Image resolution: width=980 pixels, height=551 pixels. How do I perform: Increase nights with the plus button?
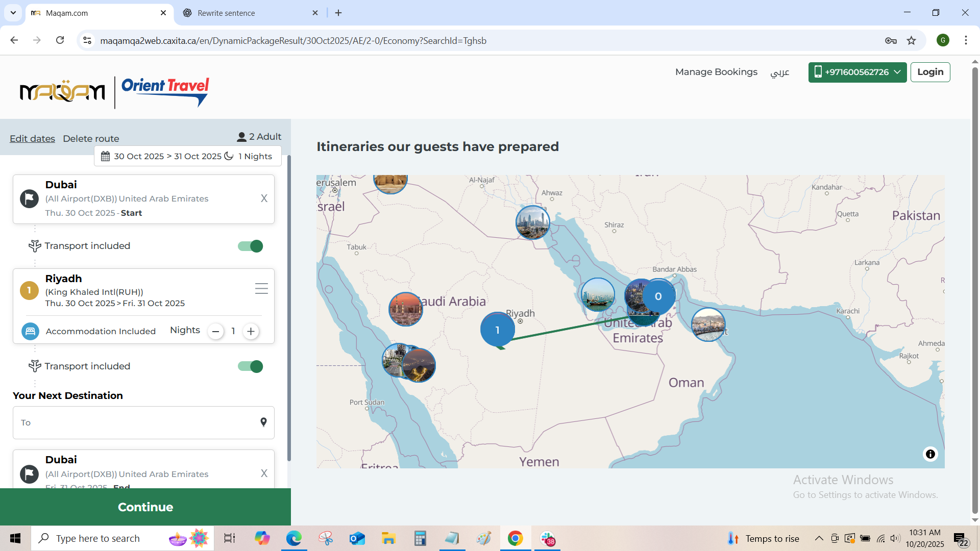(251, 331)
